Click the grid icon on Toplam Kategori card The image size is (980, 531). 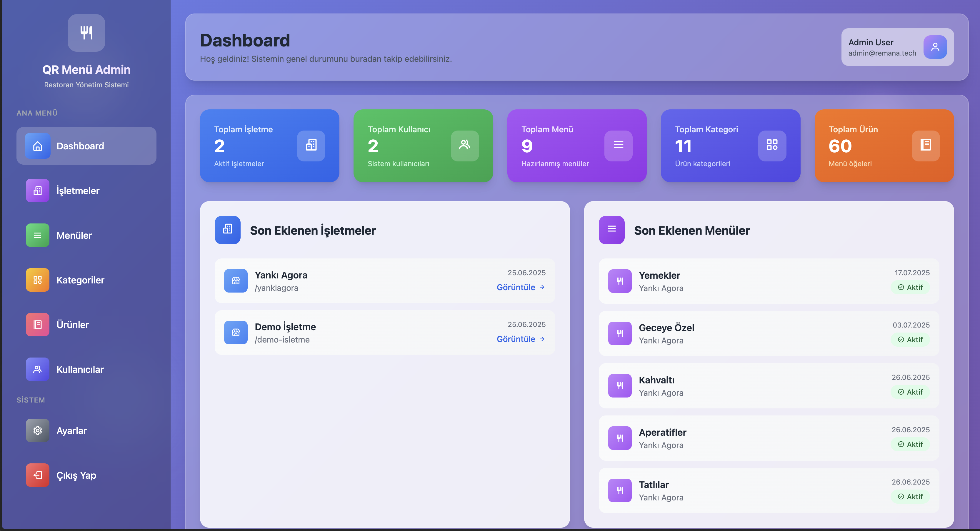772,145
